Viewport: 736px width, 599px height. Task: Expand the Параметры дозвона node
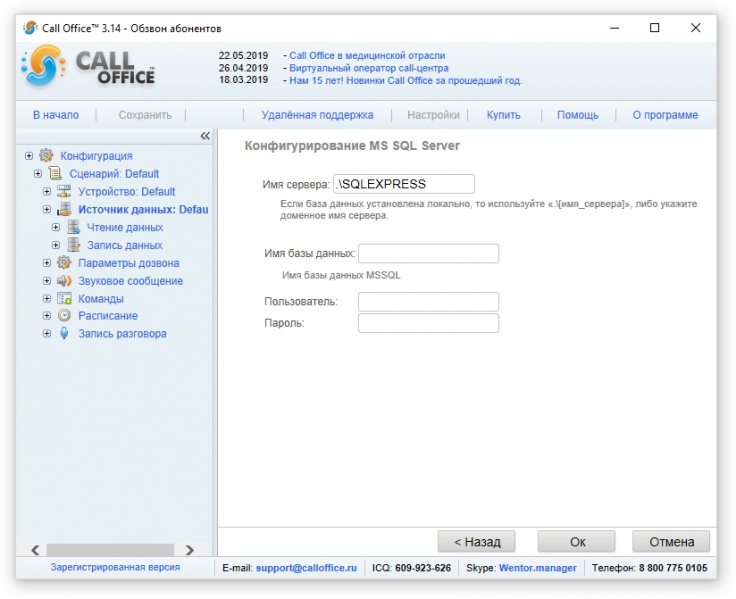tap(46, 262)
